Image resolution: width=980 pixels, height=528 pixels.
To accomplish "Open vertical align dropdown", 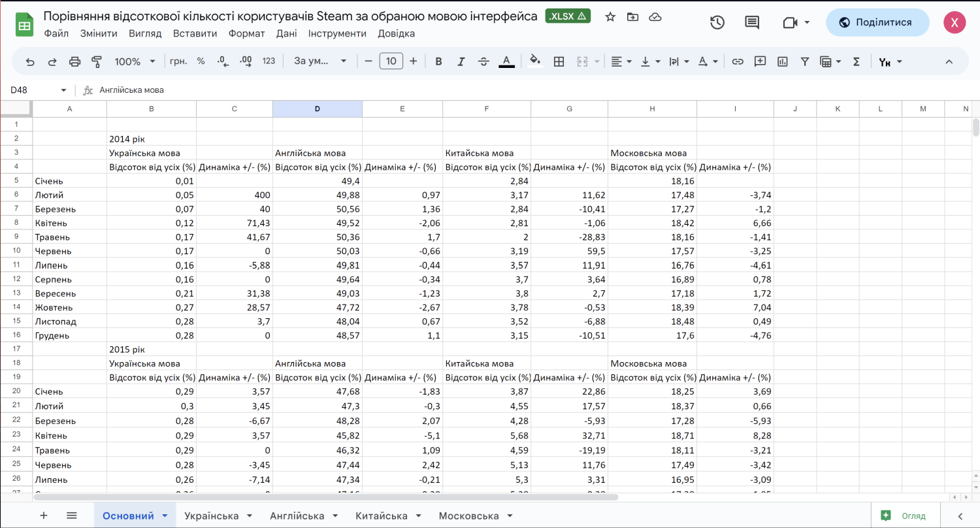I will click(650, 61).
